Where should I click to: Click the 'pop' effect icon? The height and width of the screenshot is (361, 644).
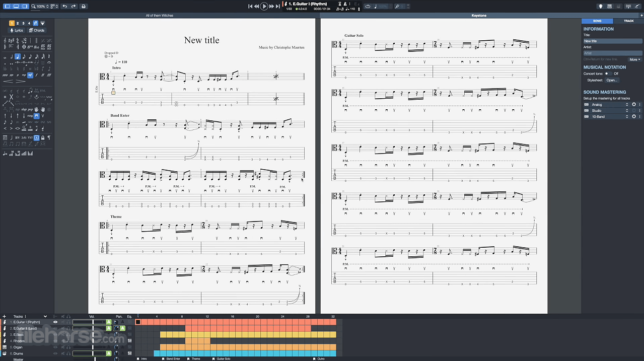click(30, 109)
